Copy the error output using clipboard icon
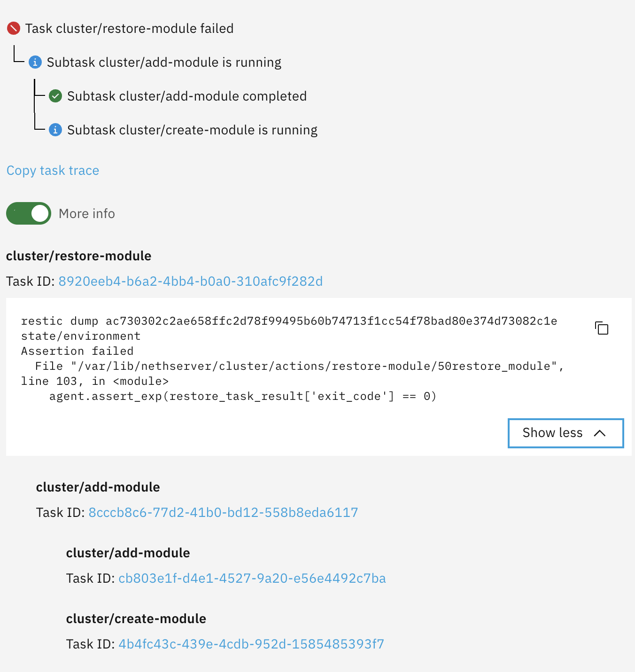The height and width of the screenshot is (672, 635). coord(602,328)
